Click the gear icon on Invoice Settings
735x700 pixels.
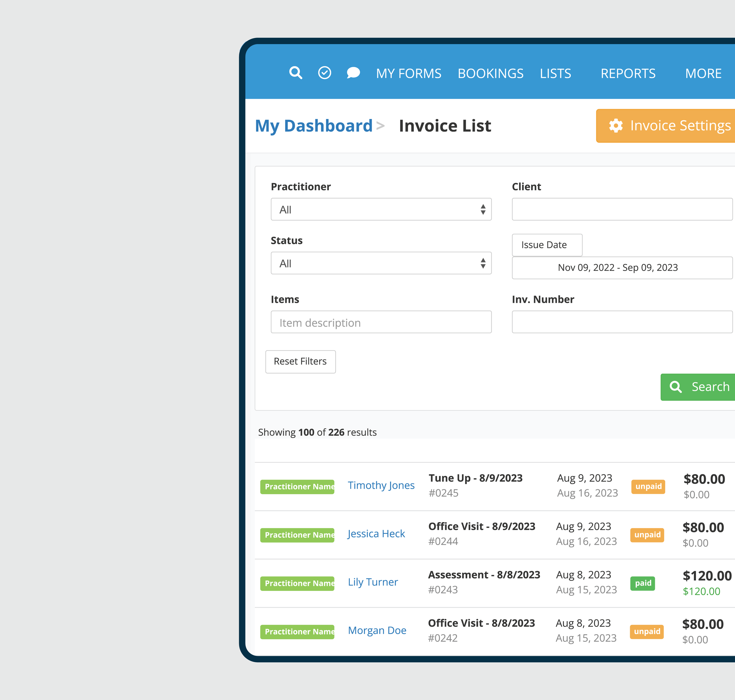point(616,126)
